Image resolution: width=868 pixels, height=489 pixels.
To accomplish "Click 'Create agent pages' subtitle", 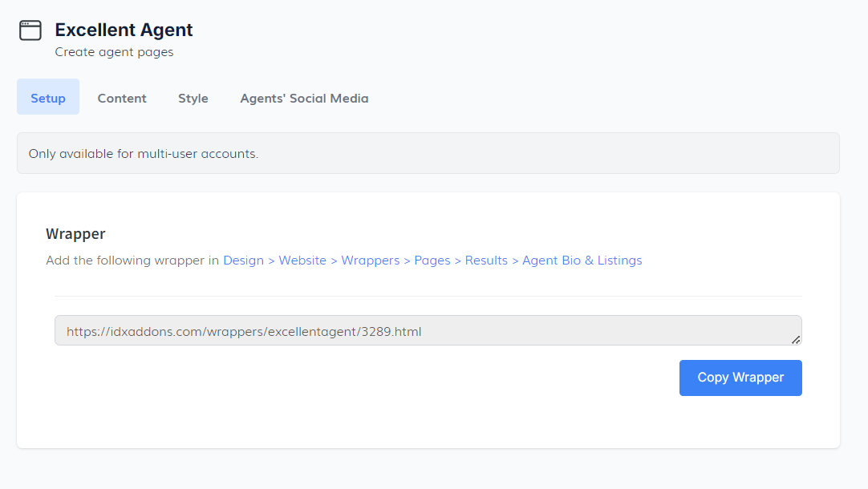I will (x=114, y=52).
